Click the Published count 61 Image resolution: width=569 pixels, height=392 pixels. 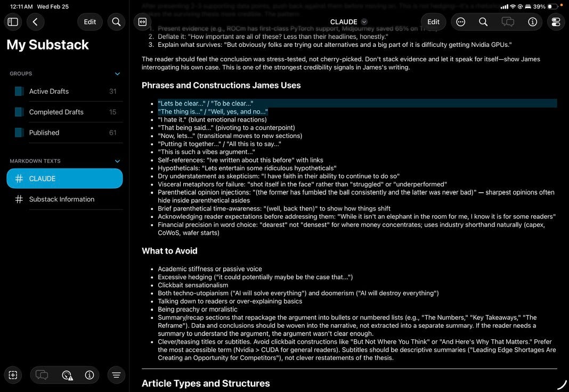(x=113, y=133)
